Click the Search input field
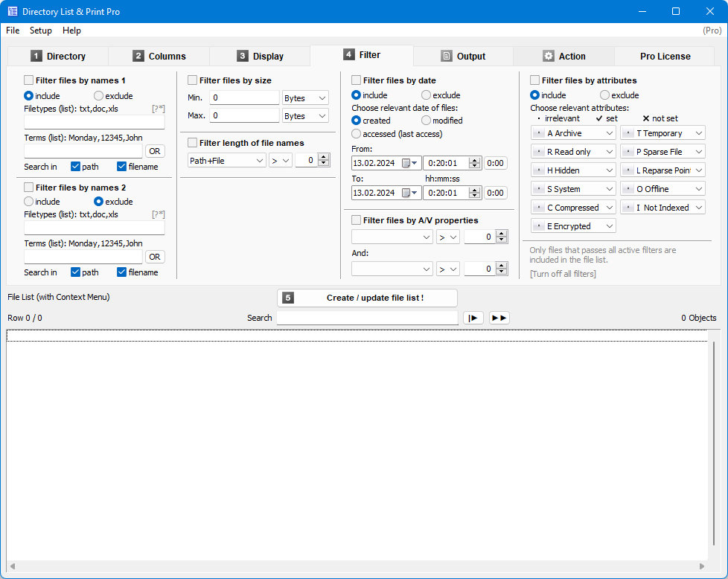This screenshot has height=579, width=728. [x=367, y=318]
